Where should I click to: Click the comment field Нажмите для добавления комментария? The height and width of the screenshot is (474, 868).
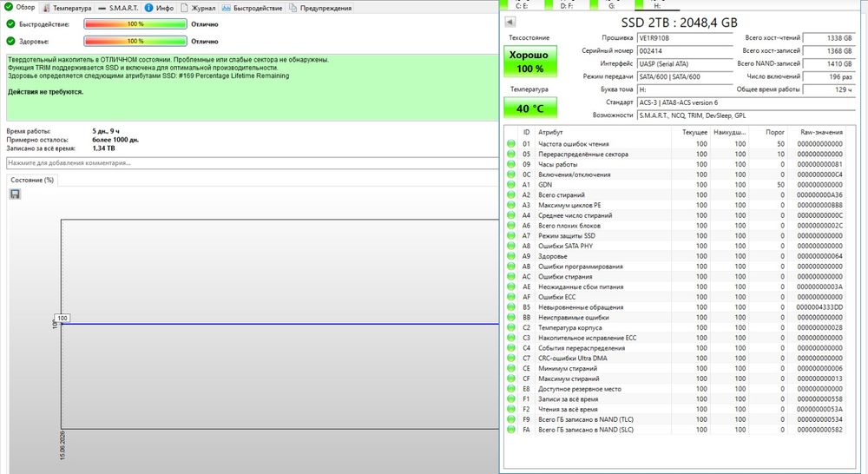[253, 163]
